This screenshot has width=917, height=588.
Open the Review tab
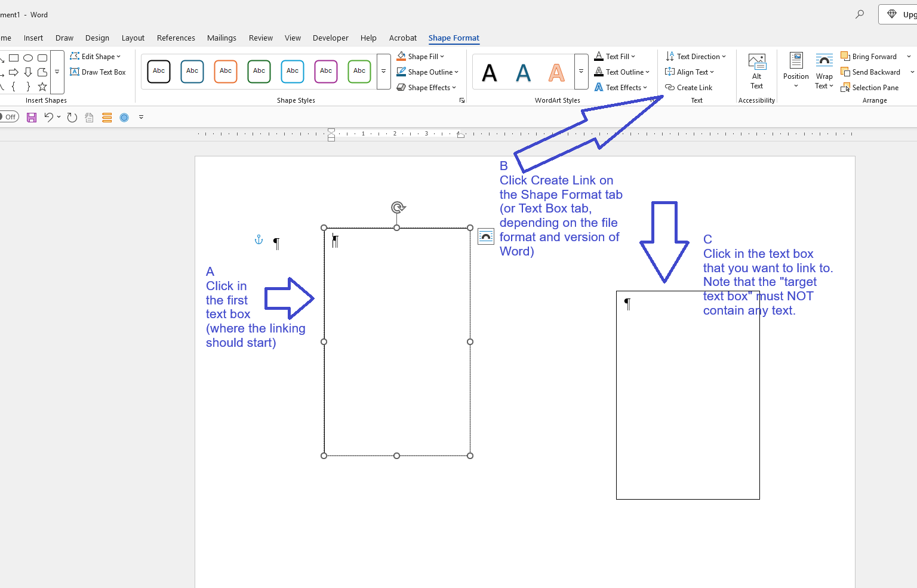(261, 38)
